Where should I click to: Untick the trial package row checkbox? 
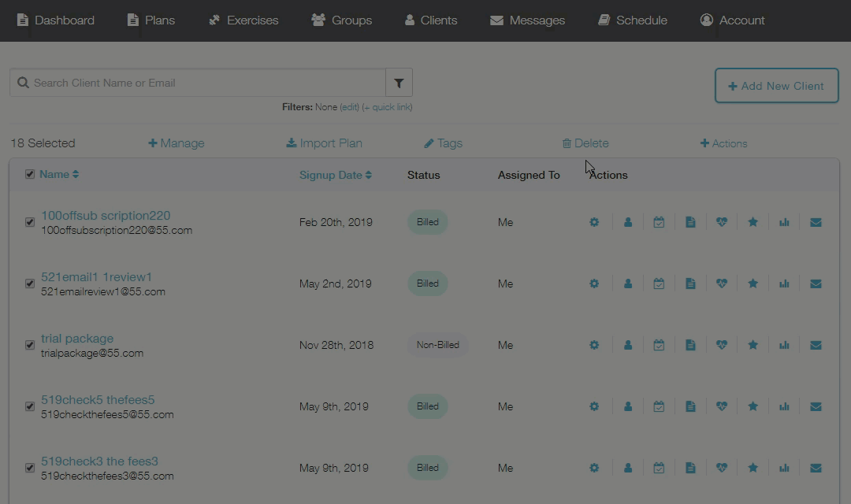(30, 345)
